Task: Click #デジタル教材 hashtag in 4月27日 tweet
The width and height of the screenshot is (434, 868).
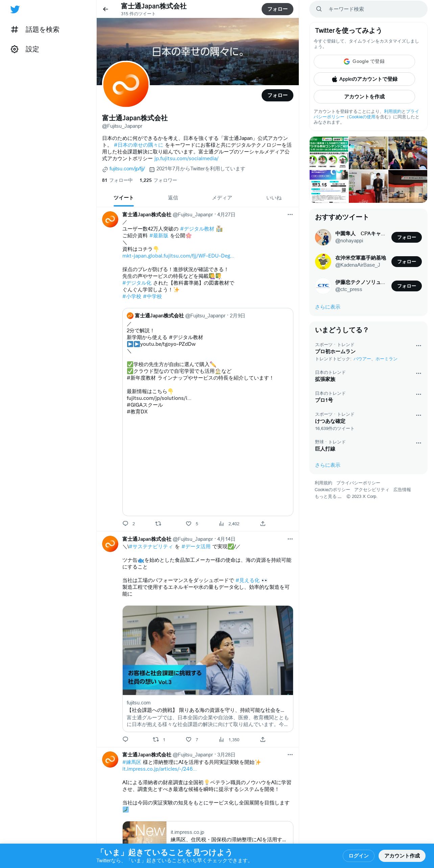Action: click(x=197, y=229)
